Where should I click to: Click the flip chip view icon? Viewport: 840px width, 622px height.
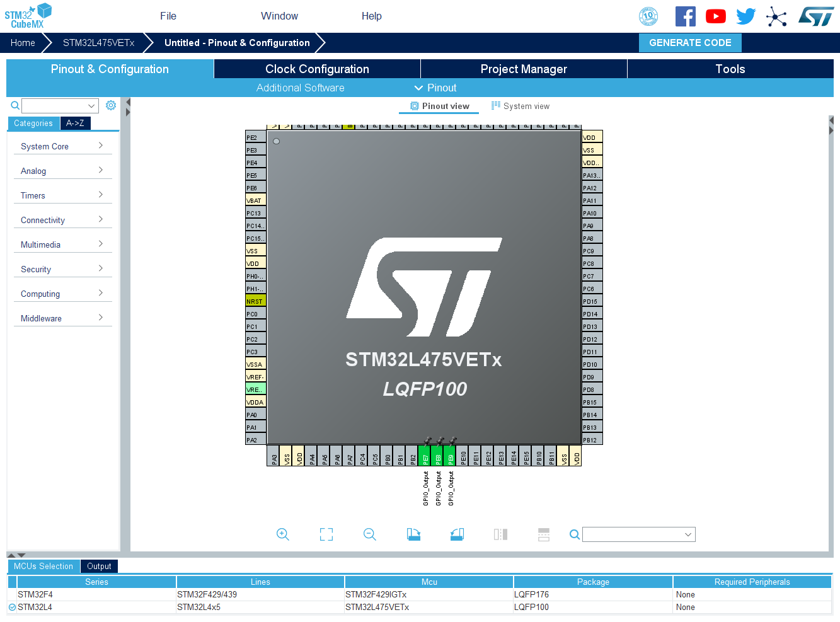click(500, 534)
